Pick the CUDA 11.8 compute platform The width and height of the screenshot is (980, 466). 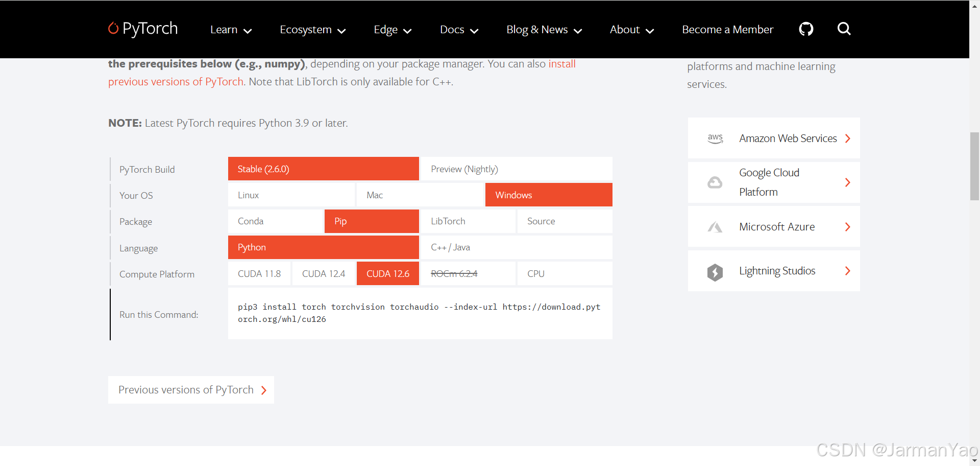pyautogui.click(x=259, y=273)
